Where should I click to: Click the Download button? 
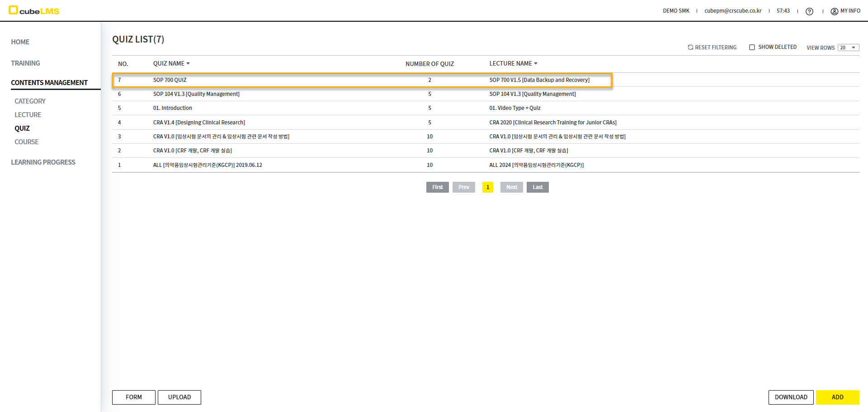[x=791, y=397]
